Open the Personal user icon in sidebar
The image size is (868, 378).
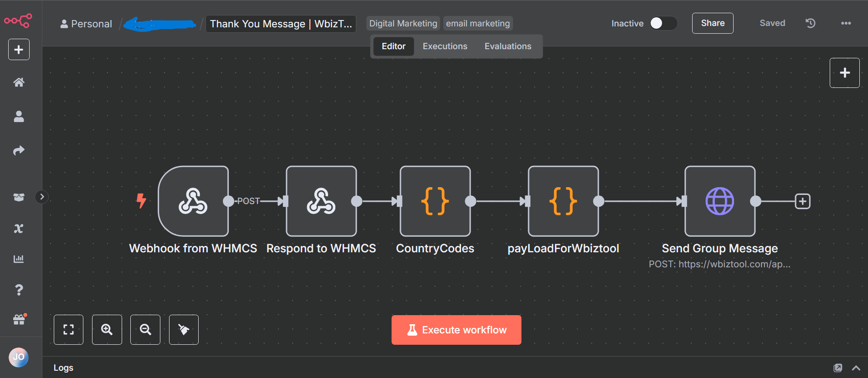(x=19, y=117)
